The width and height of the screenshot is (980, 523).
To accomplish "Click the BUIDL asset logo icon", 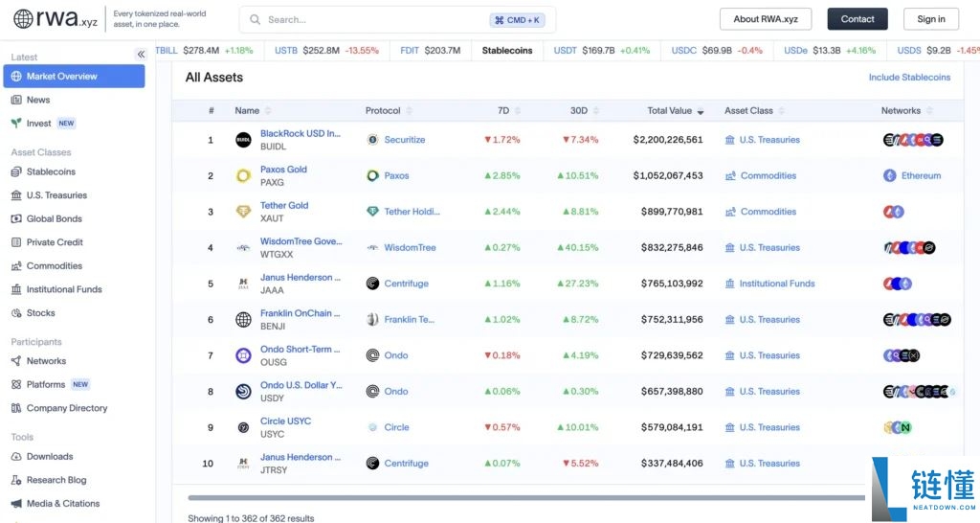I will pyautogui.click(x=243, y=140).
